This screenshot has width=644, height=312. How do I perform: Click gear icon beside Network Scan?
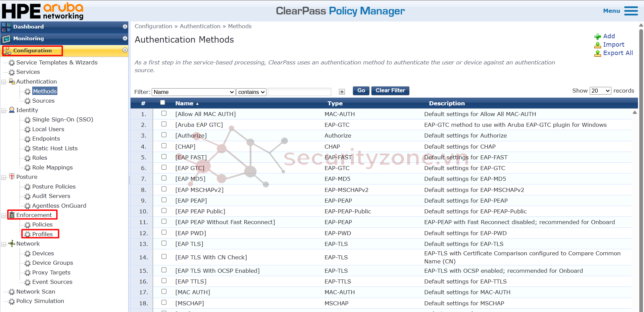coord(12,292)
